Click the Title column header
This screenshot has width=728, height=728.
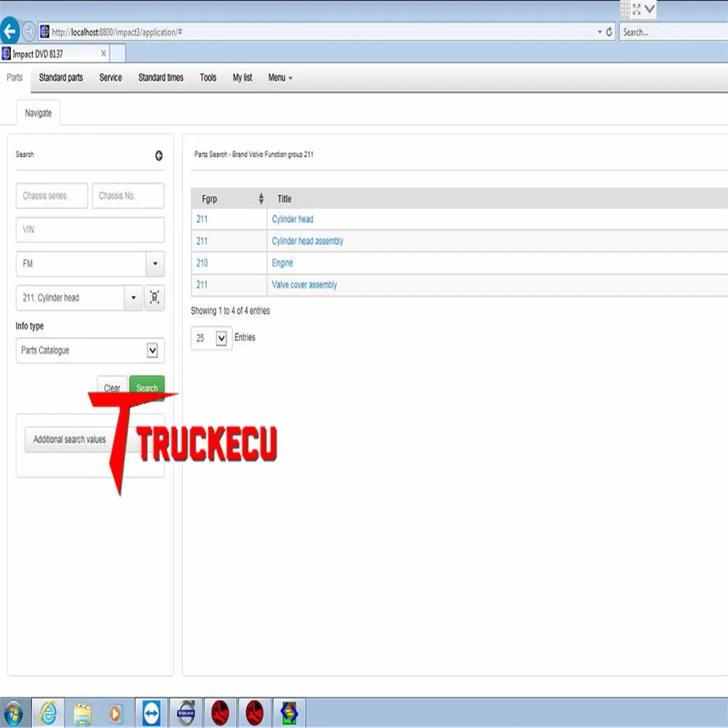(x=284, y=199)
